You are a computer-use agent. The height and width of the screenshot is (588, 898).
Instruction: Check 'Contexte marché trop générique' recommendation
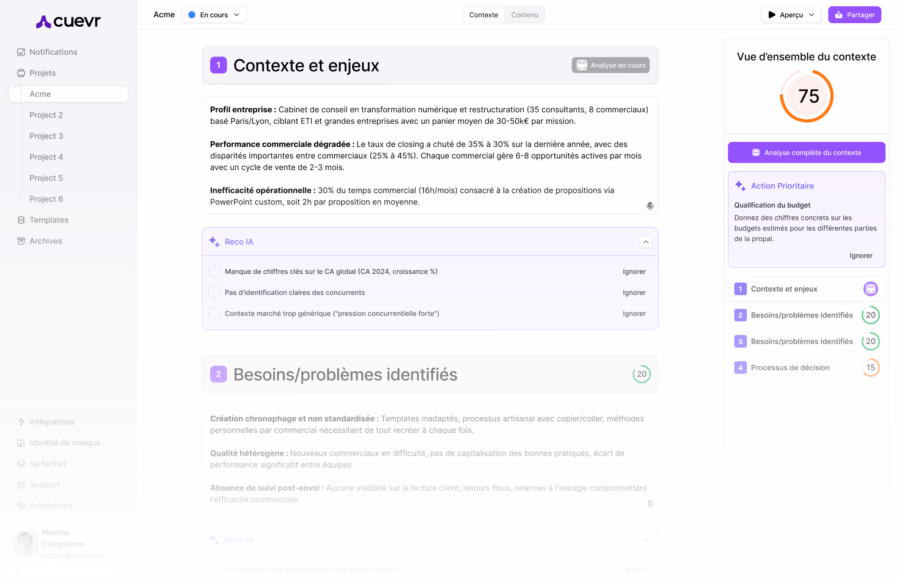click(214, 314)
